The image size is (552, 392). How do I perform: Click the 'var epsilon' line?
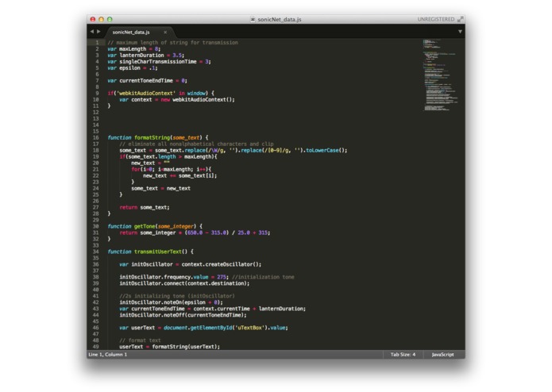pos(133,68)
